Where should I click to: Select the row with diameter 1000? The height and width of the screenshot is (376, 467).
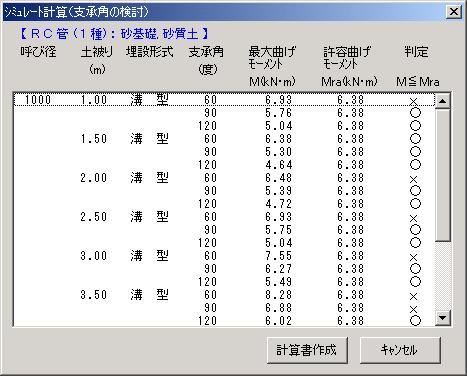tap(224, 100)
